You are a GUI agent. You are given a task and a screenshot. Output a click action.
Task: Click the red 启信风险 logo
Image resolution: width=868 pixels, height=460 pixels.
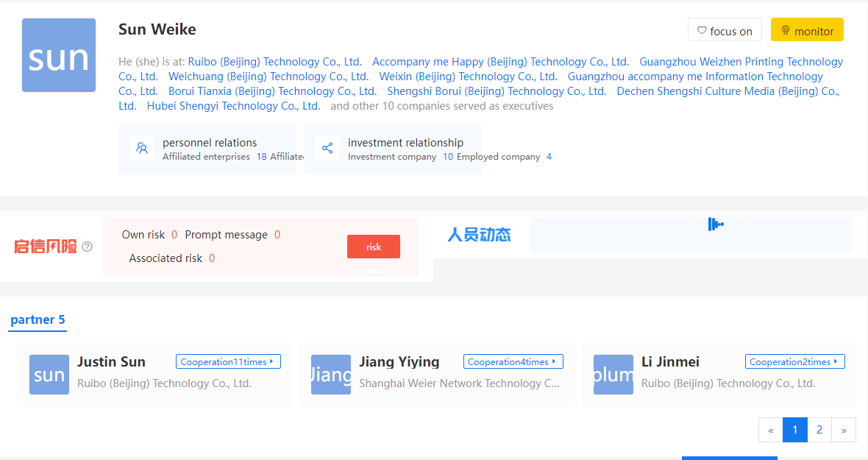(x=46, y=247)
